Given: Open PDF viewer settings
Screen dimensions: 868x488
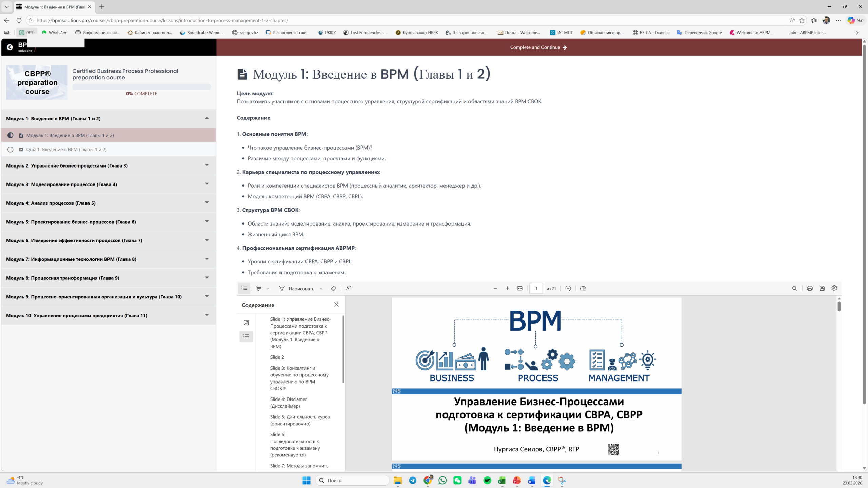Looking at the screenshot, I should pos(834,288).
